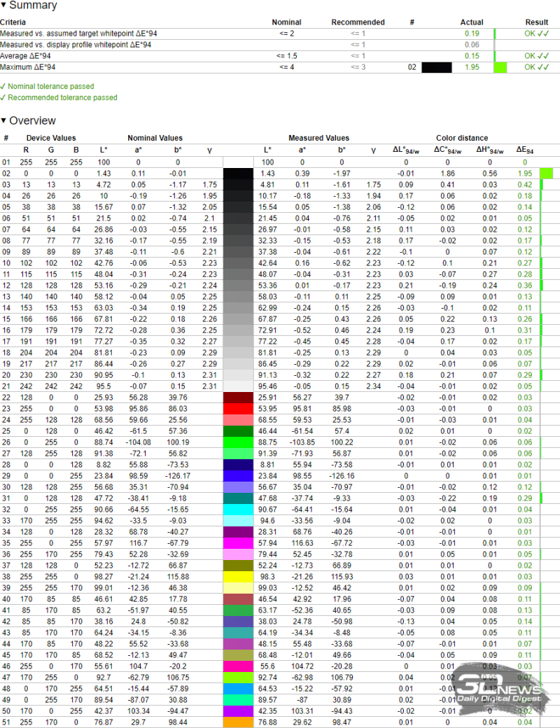Click OK checkmarks in Maximum ΔE*94 row
Viewport: 560px width, 728px height.
pos(537,67)
